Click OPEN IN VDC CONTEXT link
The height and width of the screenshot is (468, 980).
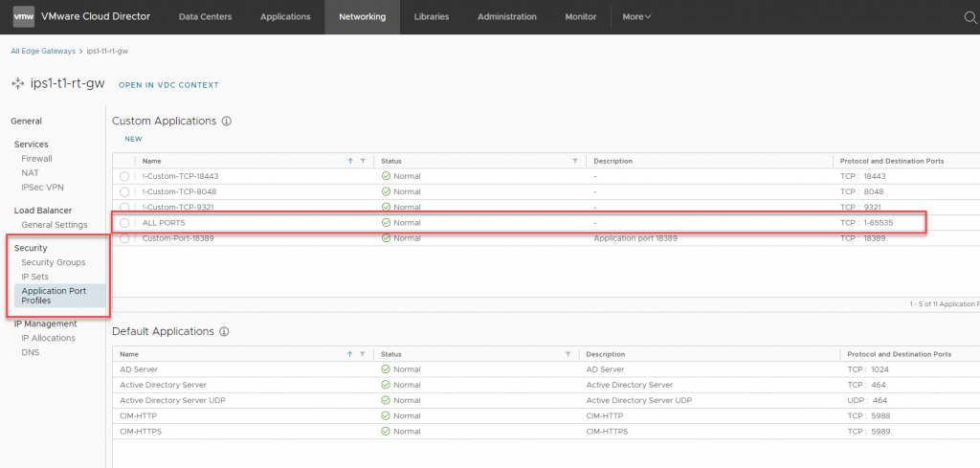point(168,85)
